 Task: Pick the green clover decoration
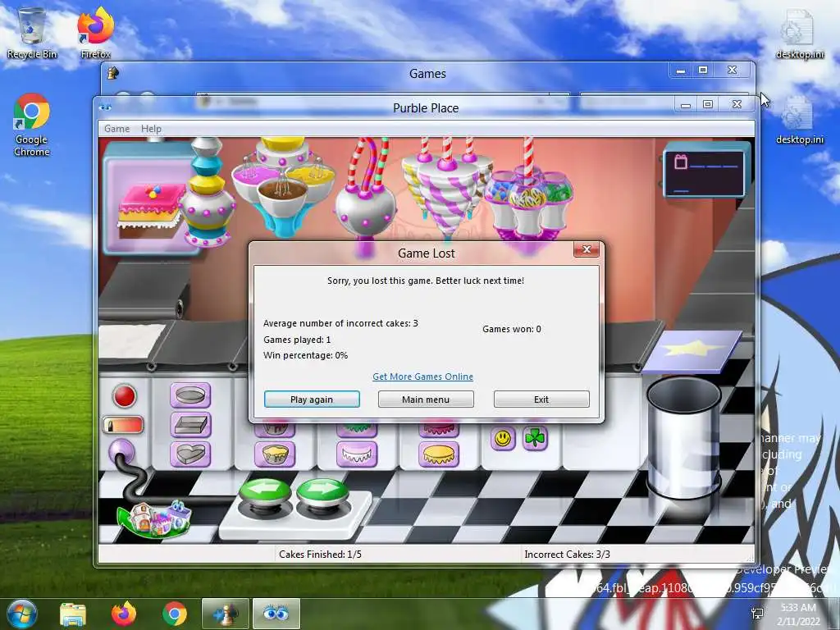point(535,439)
